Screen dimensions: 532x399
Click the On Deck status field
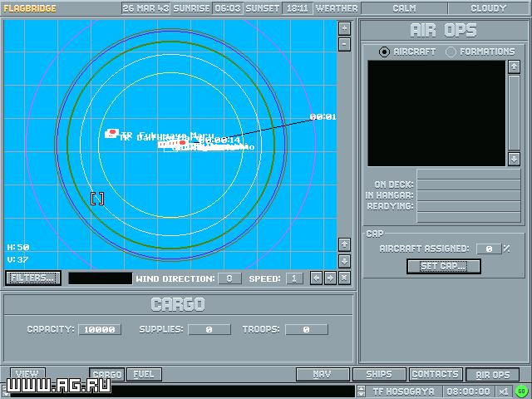(469, 185)
